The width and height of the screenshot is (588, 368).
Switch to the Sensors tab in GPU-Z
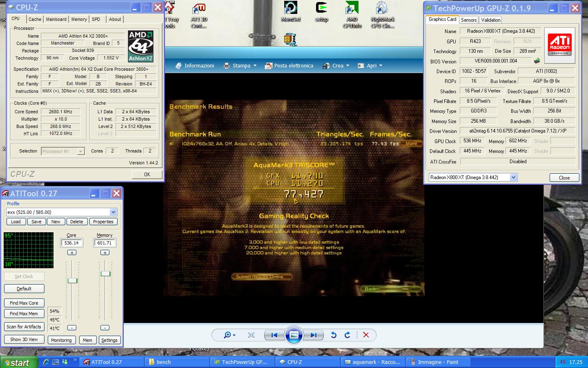tap(469, 20)
